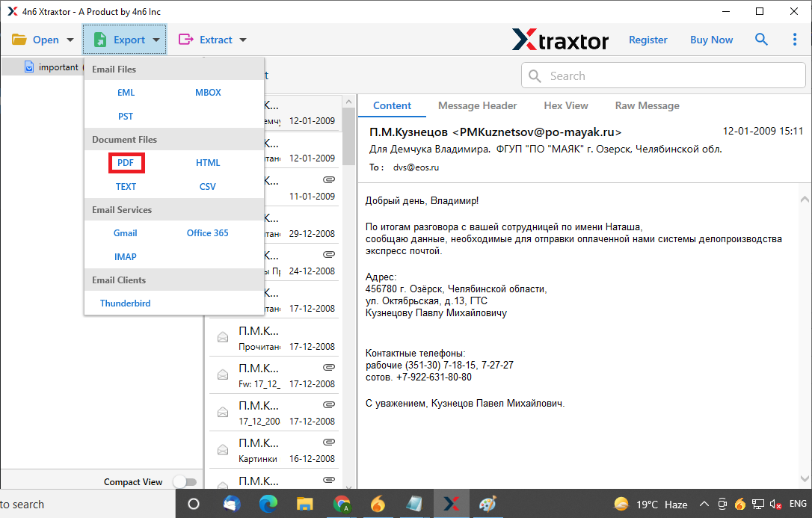
Task: Open the Raw Message tab
Action: click(648, 105)
